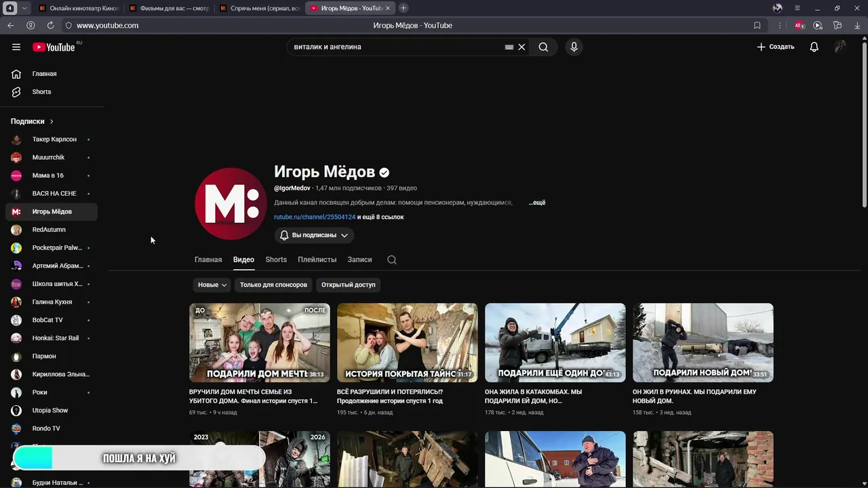
Task: Open the browser main menu icon
Action: coord(797,8)
